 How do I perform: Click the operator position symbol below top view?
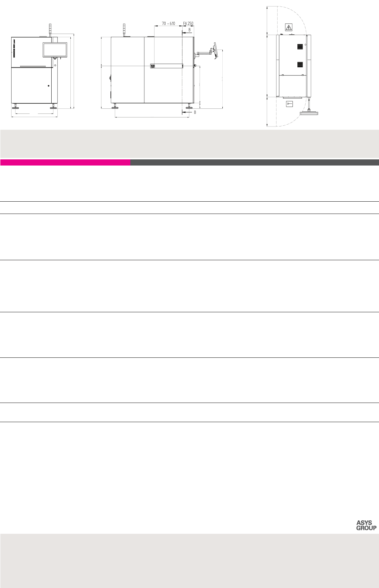pyautogui.click(x=289, y=104)
